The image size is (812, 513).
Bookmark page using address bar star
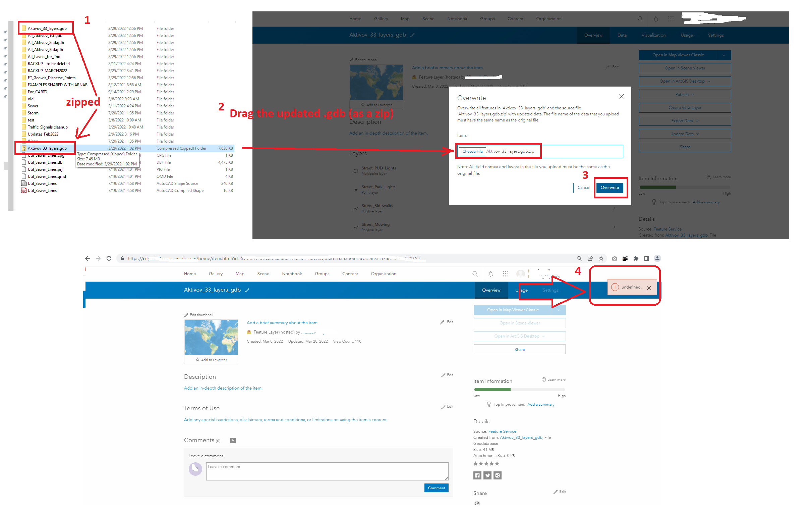pos(601,258)
